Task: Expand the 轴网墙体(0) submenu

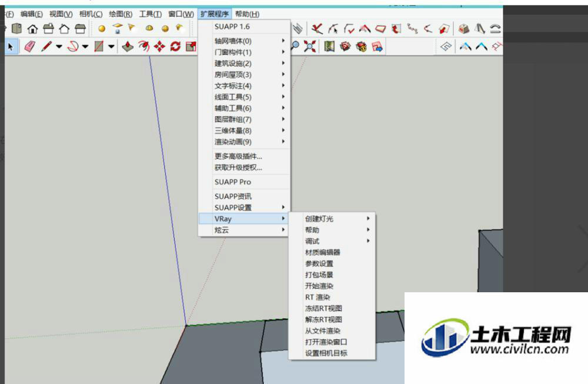Action: pyautogui.click(x=244, y=41)
